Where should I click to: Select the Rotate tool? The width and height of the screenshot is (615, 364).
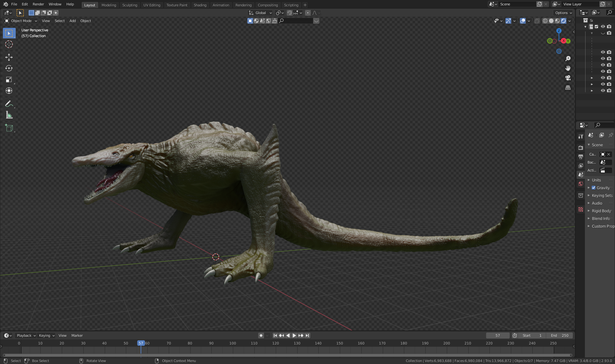(9, 68)
